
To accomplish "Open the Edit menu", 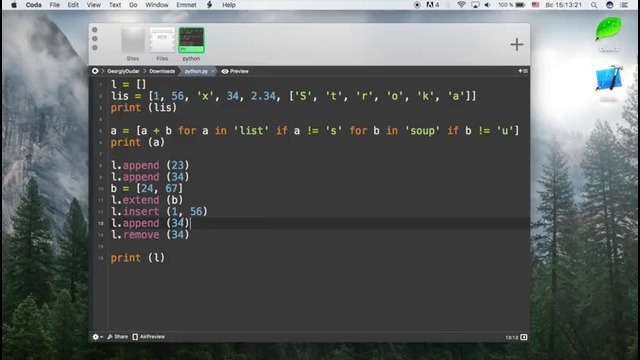I will point(73,5).
